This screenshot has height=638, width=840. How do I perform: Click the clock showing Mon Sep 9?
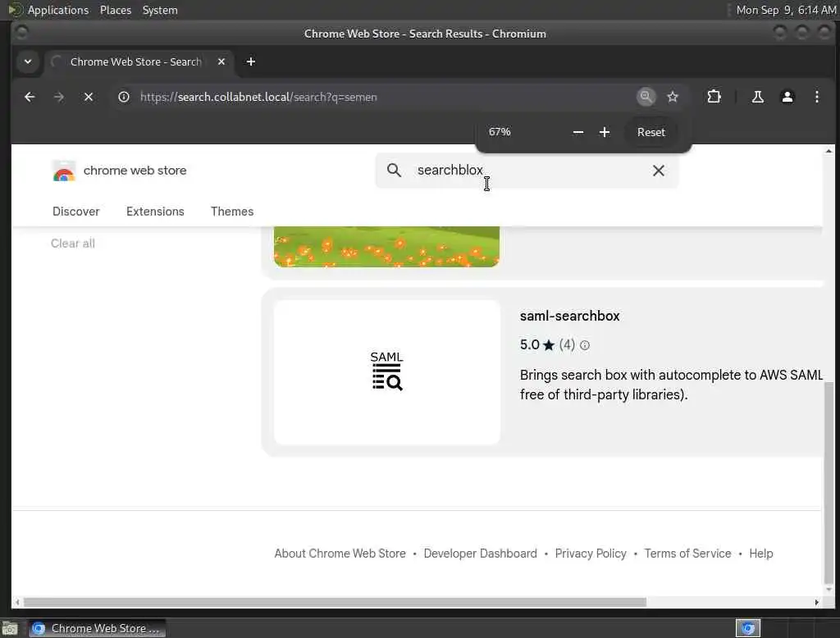tap(785, 10)
